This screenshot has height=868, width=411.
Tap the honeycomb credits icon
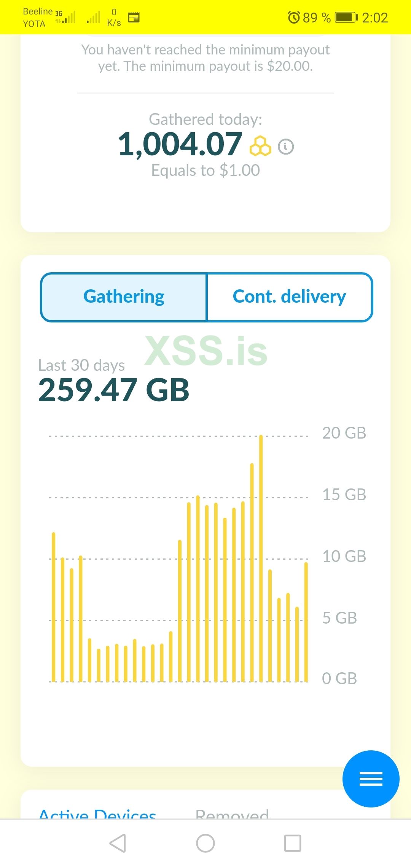click(260, 146)
